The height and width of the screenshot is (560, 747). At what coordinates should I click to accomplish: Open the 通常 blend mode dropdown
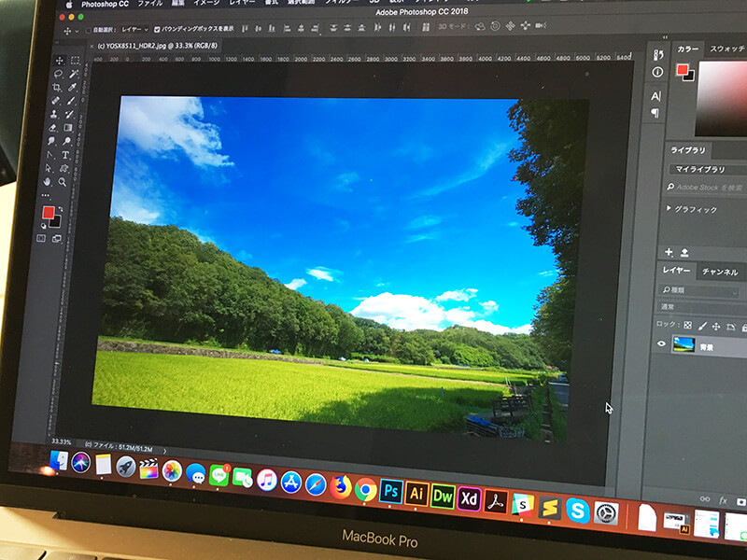tap(702, 307)
